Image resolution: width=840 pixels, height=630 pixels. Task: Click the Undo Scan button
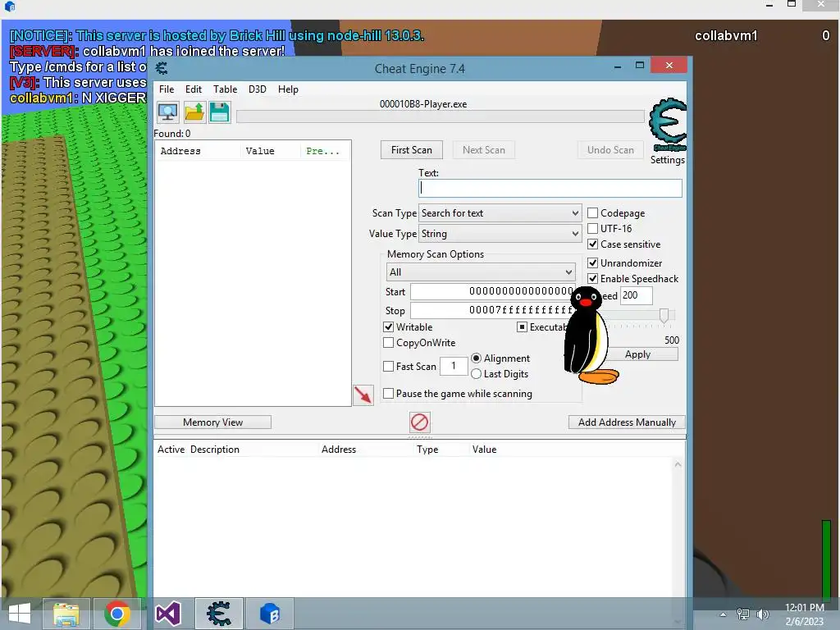[610, 150]
